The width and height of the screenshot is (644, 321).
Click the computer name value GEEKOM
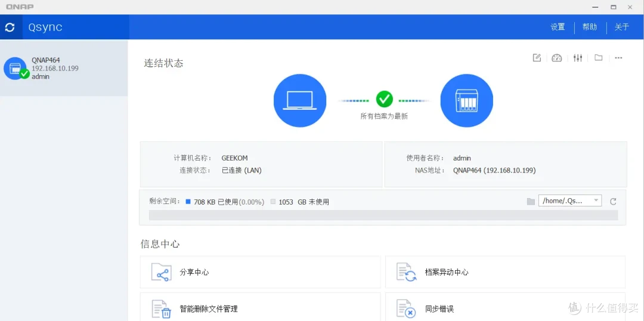(x=234, y=158)
